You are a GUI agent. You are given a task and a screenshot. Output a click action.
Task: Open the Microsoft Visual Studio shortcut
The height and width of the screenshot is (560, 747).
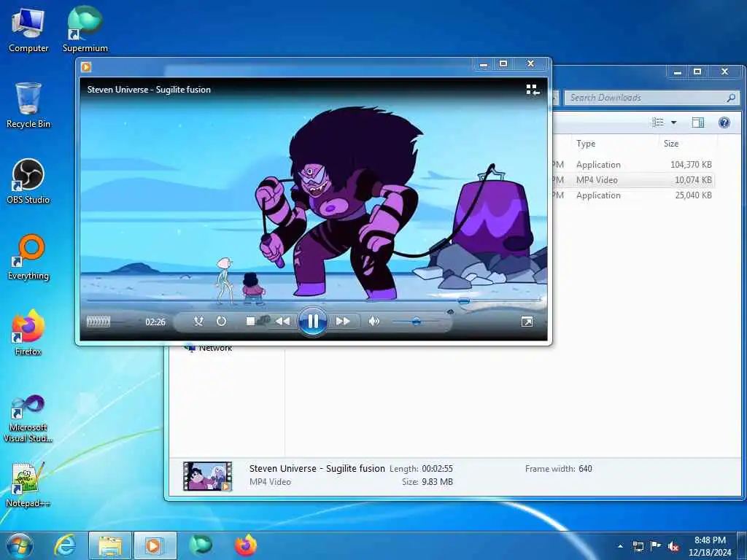pyautogui.click(x=28, y=419)
